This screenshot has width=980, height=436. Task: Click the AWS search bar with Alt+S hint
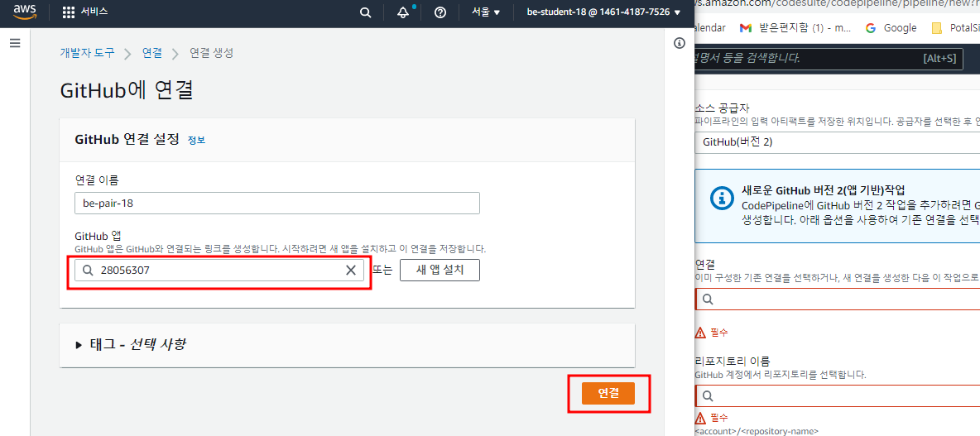(x=829, y=59)
